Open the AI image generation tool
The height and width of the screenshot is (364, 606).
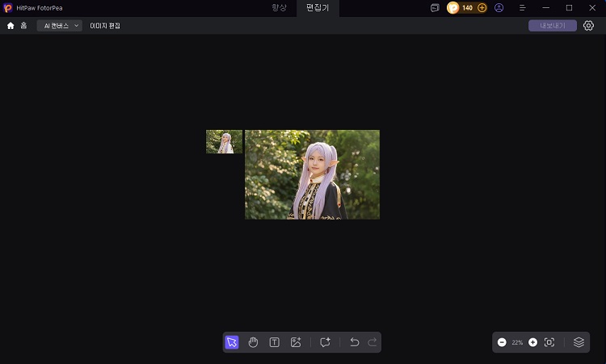click(296, 342)
